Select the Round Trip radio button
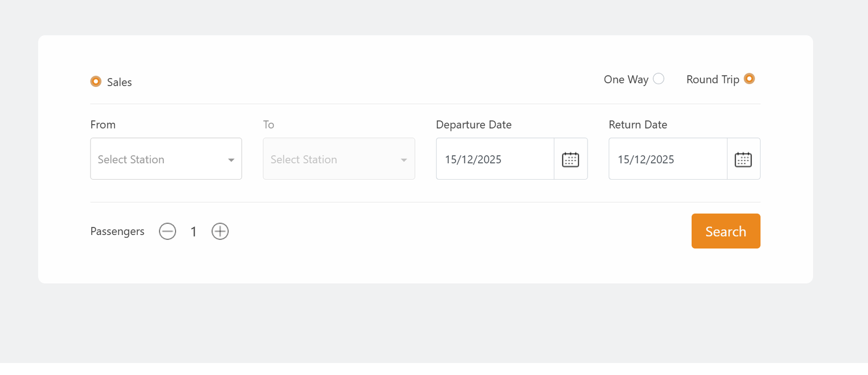Image resolution: width=868 pixels, height=375 pixels. [x=749, y=79]
